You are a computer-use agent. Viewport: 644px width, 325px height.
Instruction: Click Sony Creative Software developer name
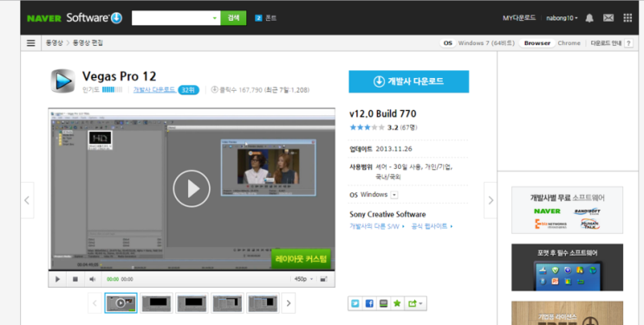(387, 214)
